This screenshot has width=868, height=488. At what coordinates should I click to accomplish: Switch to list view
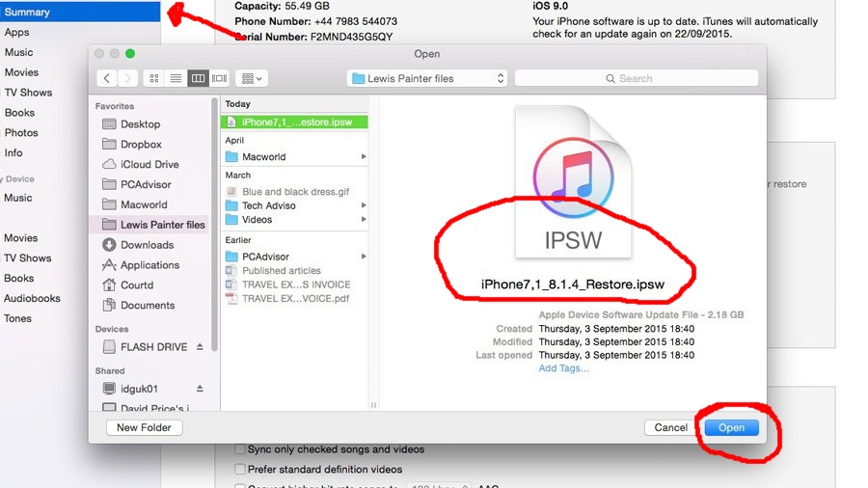pos(176,78)
